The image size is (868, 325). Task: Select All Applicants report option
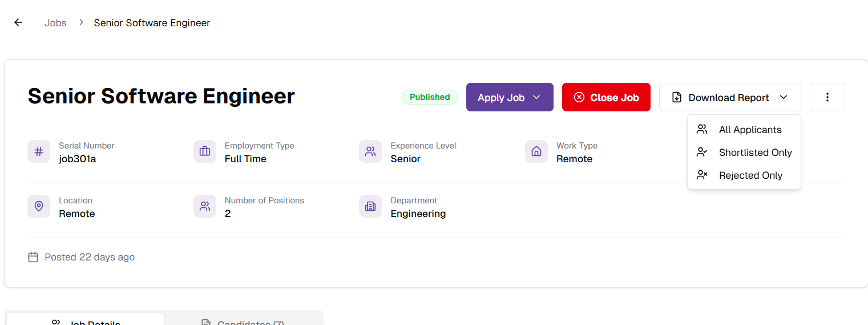click(x=750, y=130)
